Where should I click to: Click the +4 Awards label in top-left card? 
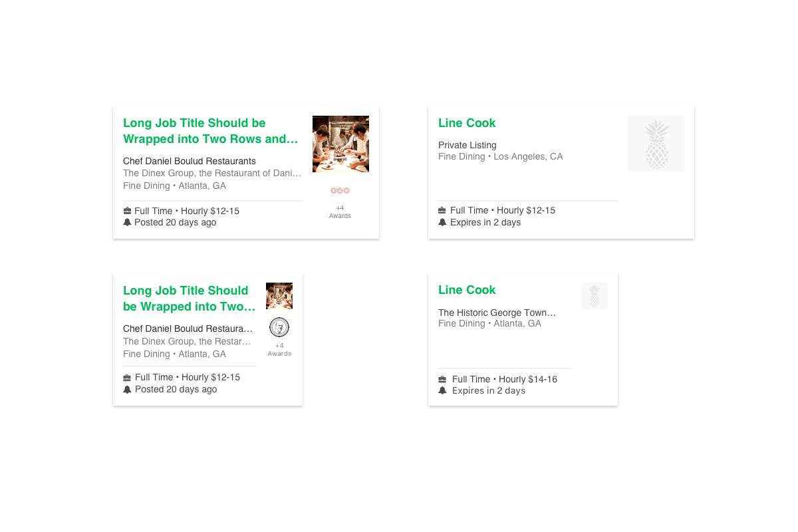coord(340,211)
